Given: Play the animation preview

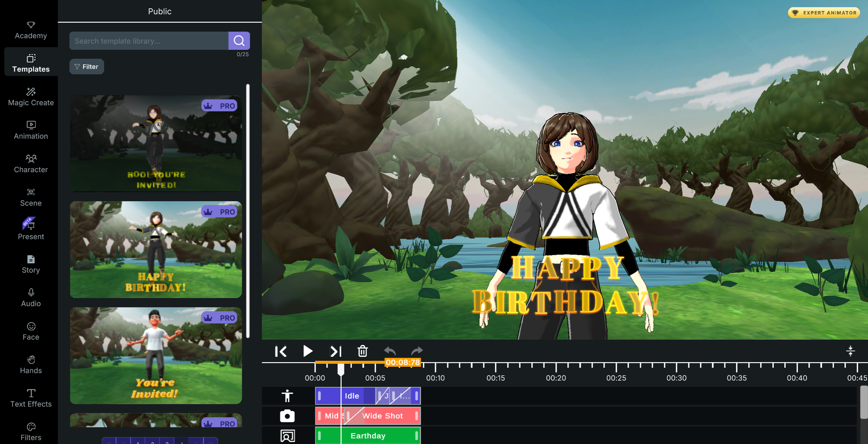Looking at the screenshot, I should 308,352.
